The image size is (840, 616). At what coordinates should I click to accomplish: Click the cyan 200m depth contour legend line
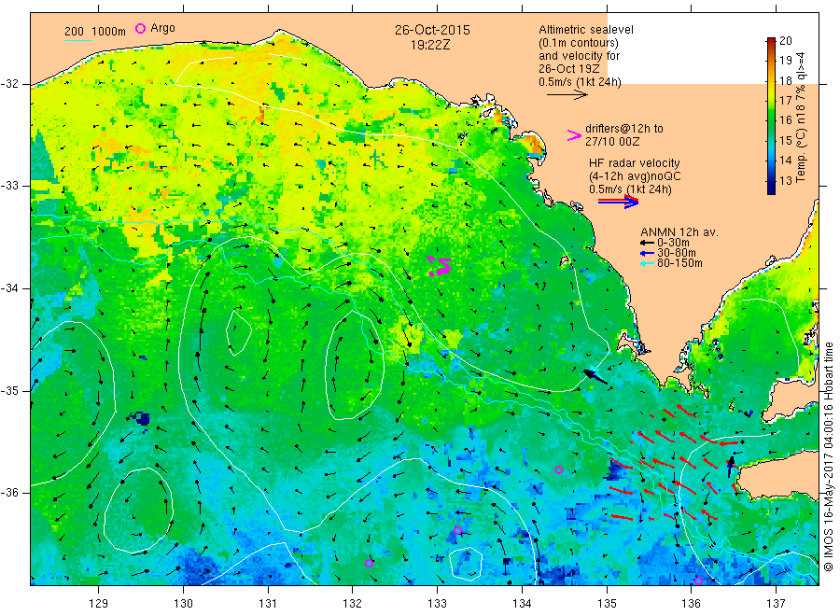click(77, 40)
